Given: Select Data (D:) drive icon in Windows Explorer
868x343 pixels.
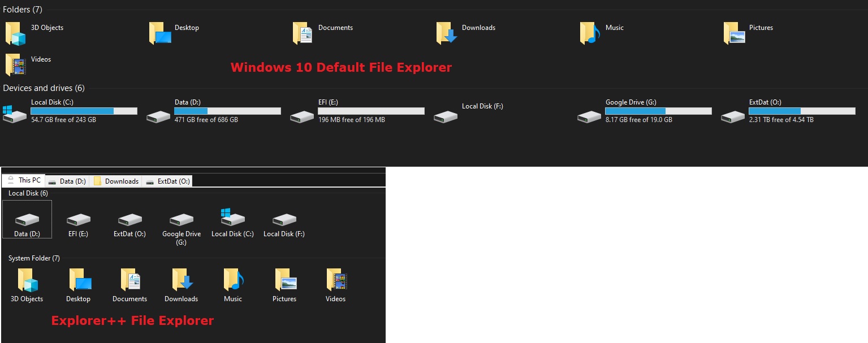Looking at the screenshot, I should pos(158,116).
